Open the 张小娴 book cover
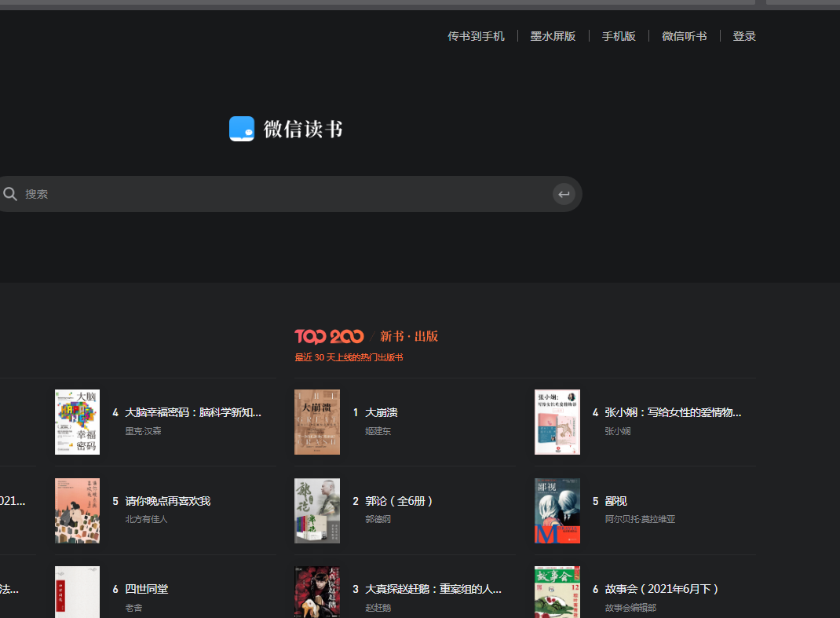Image resolution: width=840 pixels, height=618 pixels. (x=557, y=422)
